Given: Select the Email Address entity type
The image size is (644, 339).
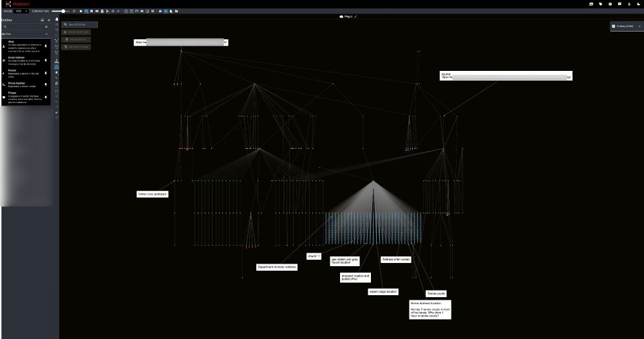Looking at the screenshot, I should 26,61.
